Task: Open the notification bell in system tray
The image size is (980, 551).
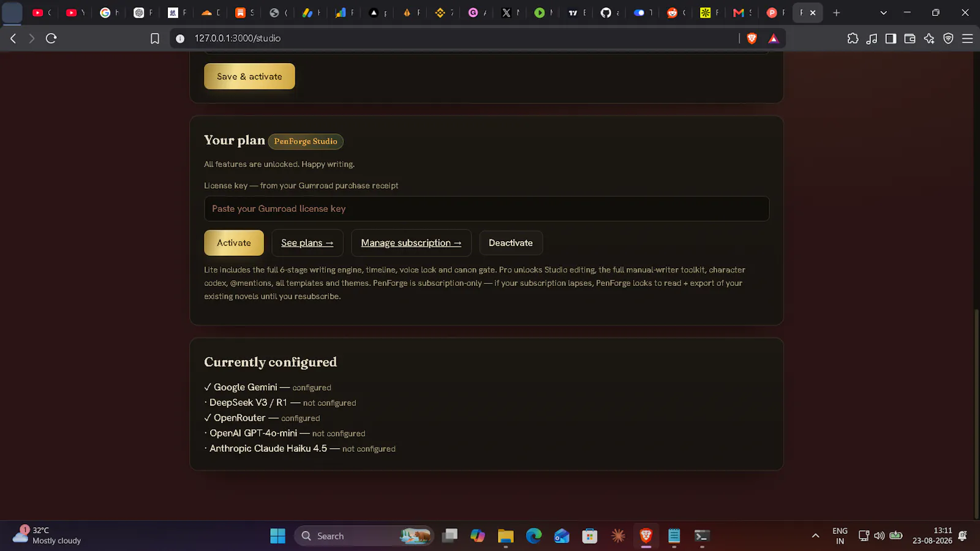Action: pos(963,536)
